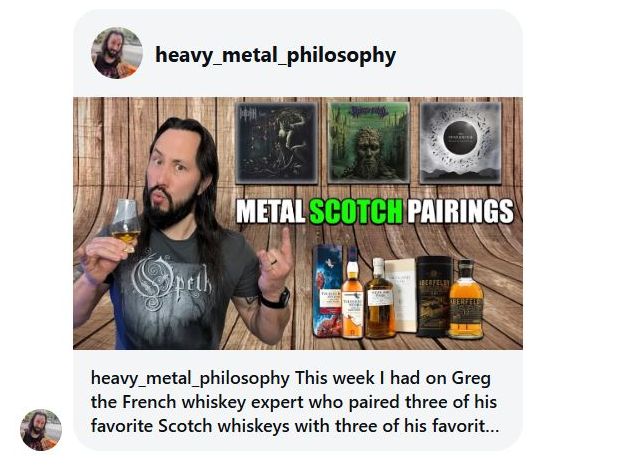This screenshot has height=468, width=629.
Task: Click the green SCOTCH word in title
Action: (x=356, y=211)
